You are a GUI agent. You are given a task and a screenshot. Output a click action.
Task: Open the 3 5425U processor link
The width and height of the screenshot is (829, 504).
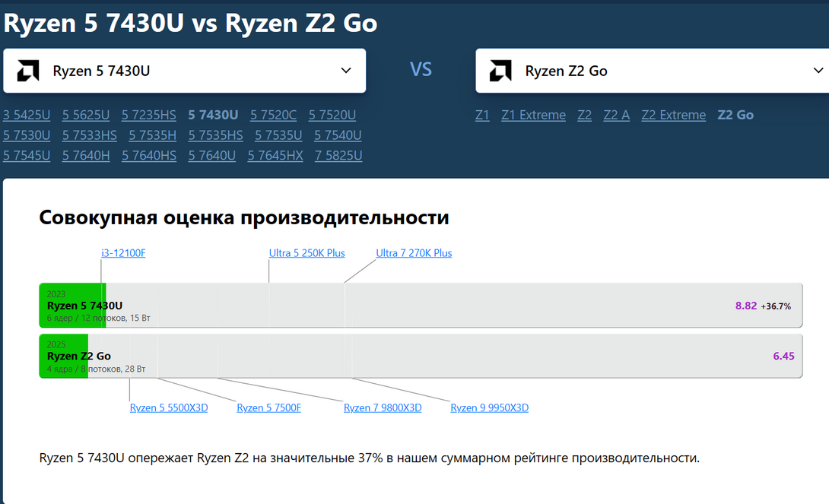click(x=27, y=116)
